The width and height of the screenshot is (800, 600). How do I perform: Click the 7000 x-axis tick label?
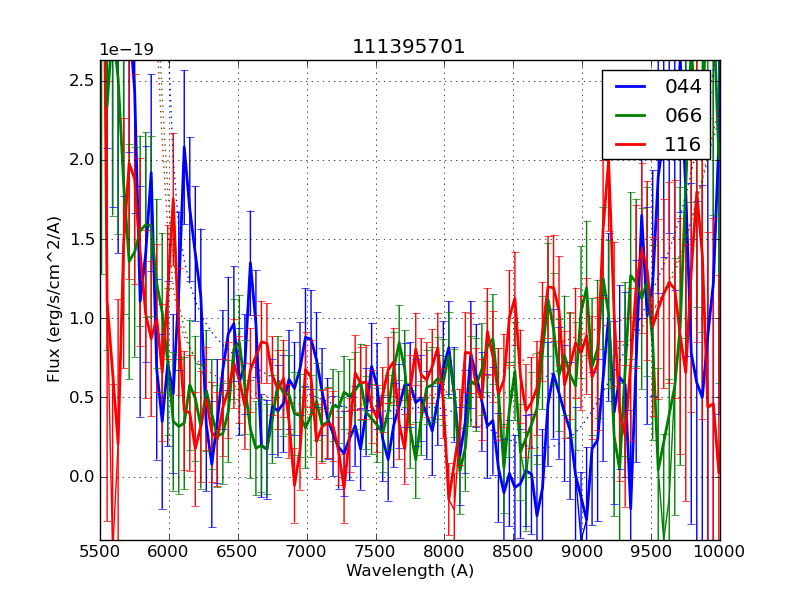pos(307,552)
